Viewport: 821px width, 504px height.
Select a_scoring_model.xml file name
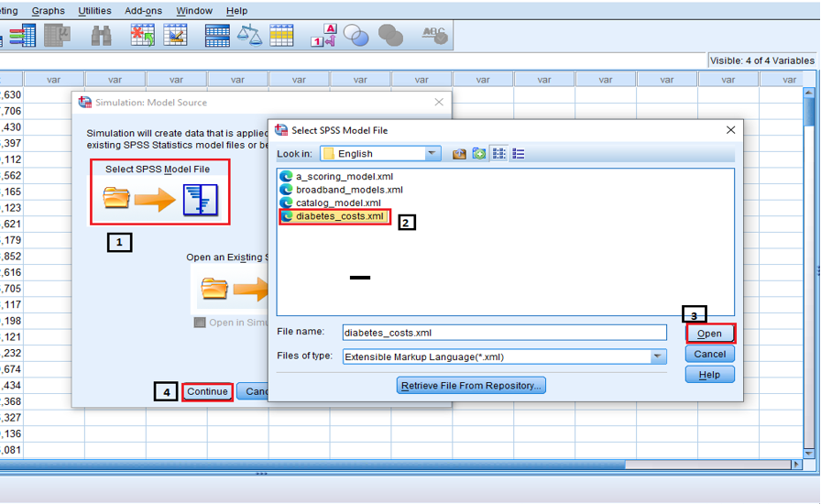[x=345, y=177]
